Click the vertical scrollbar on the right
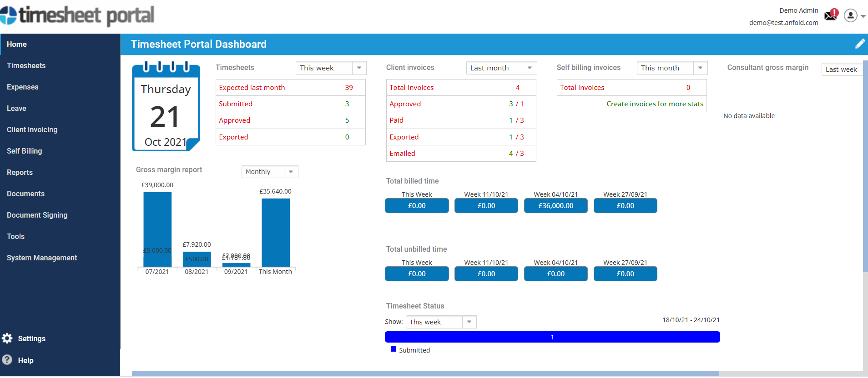868x378 pixels. click(865, 166)
